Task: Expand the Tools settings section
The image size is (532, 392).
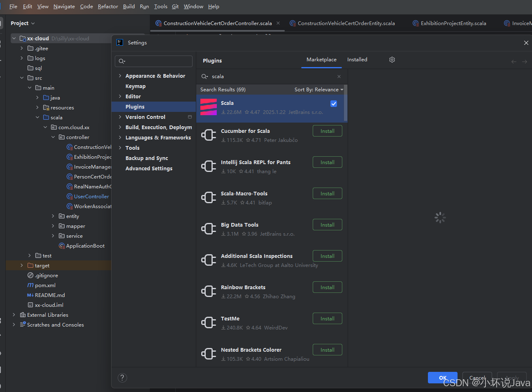Action: coord(120,148)
